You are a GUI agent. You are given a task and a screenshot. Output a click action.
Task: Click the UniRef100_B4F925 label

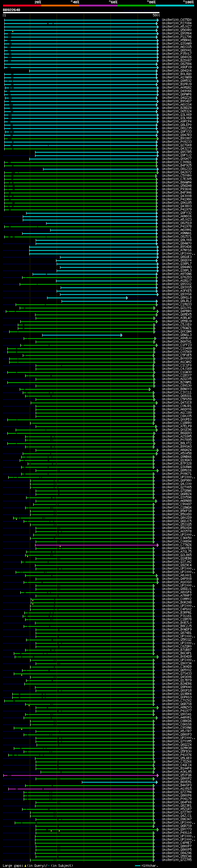click(177, 165)
